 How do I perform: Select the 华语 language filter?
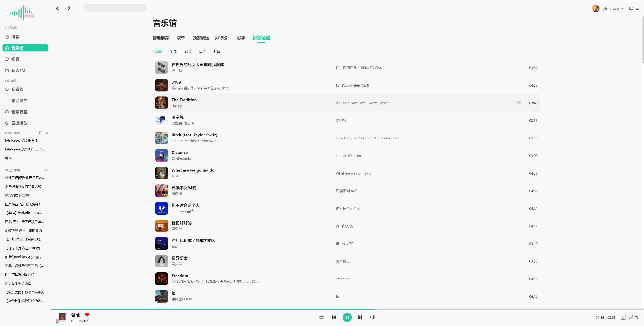click(173, 51)
